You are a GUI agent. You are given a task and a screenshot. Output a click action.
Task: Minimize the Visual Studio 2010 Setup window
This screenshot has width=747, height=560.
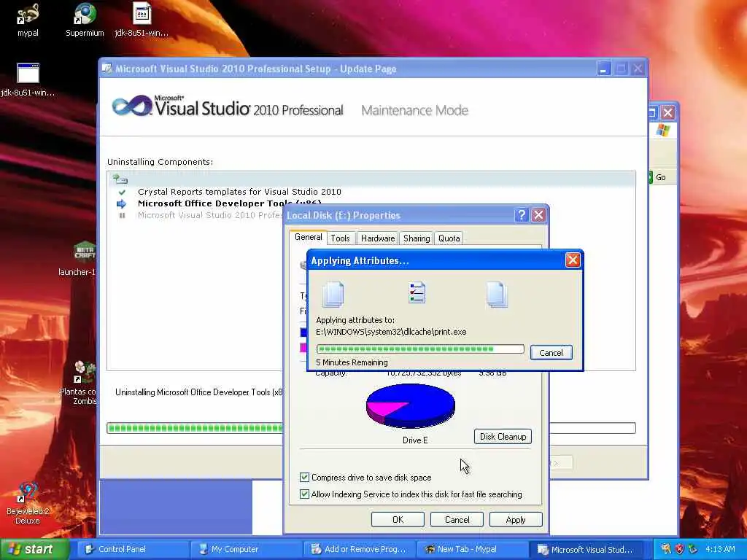pyautogui.click(x=603, y=69)
